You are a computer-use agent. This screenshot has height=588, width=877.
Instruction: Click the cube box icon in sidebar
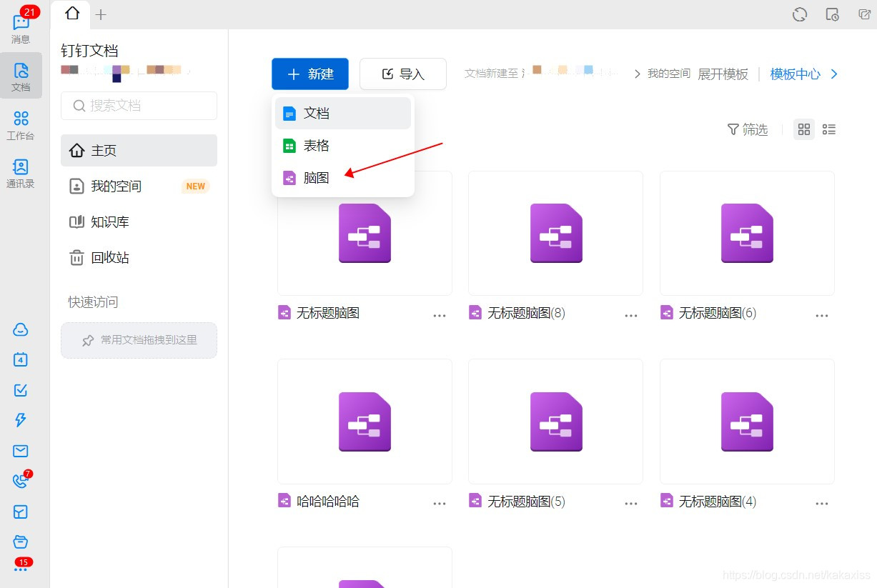[x=21, y=512]
